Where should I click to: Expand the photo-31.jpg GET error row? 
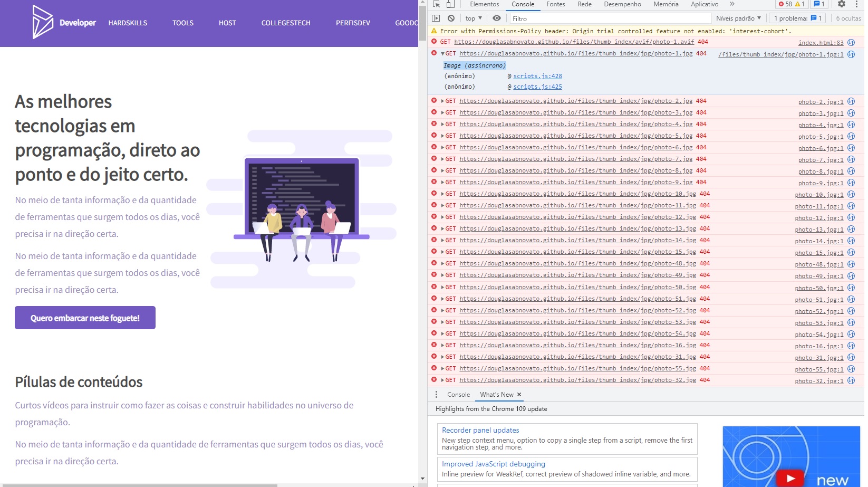pyautogui.click(x=442, y=357)
